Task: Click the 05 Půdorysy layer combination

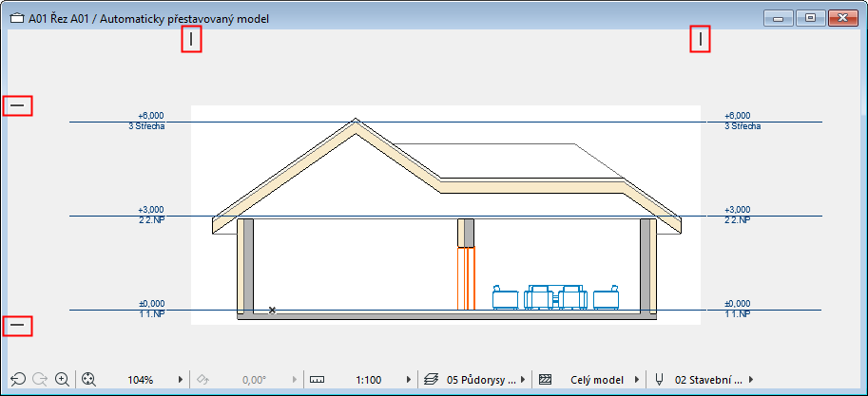Action: click(x=481, y=380)
